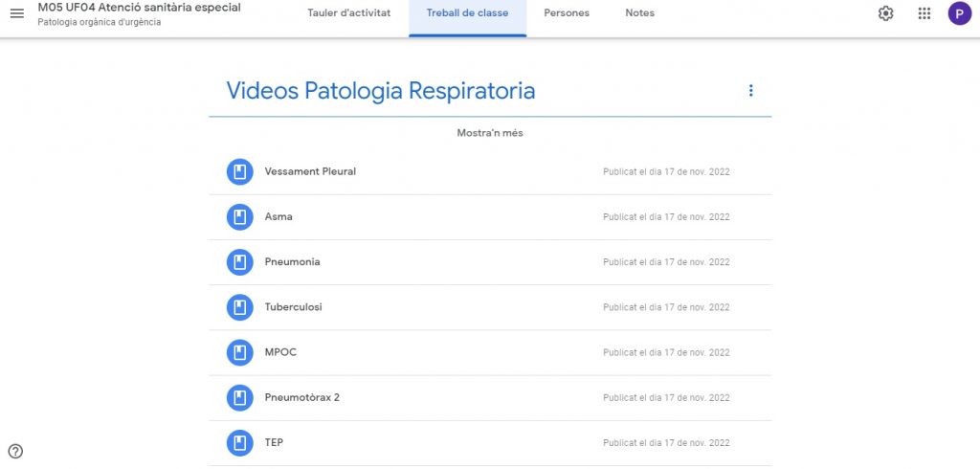Open the MPOC material entry

click(x=280, y=352)
